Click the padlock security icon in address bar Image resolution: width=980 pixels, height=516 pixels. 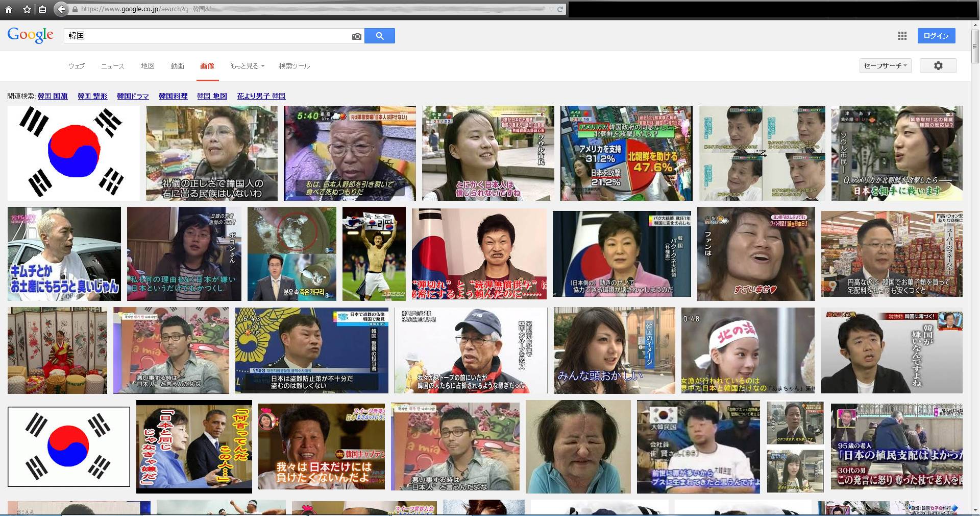click(x=75, y=9)
